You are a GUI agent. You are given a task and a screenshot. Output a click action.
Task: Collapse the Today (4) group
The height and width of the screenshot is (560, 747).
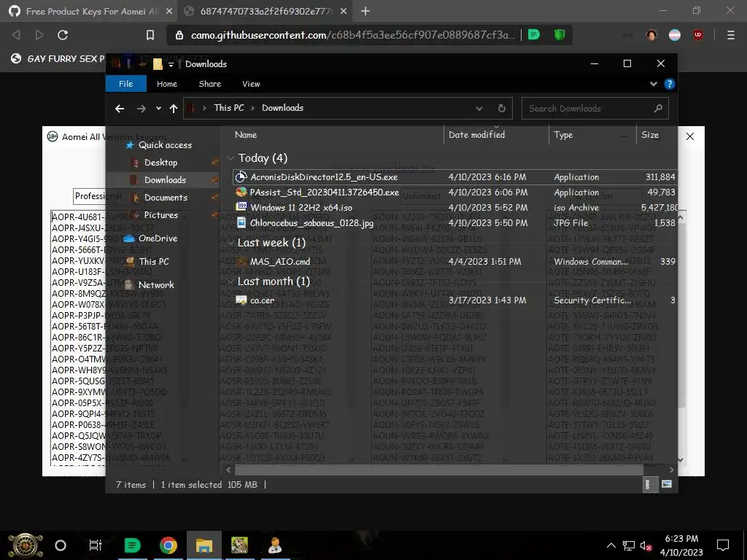click(x=231, y=158)
